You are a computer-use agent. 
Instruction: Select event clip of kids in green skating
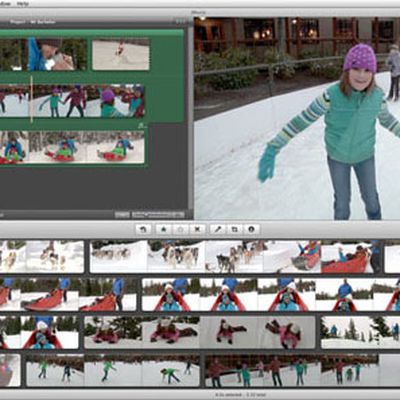coord(113,370)
